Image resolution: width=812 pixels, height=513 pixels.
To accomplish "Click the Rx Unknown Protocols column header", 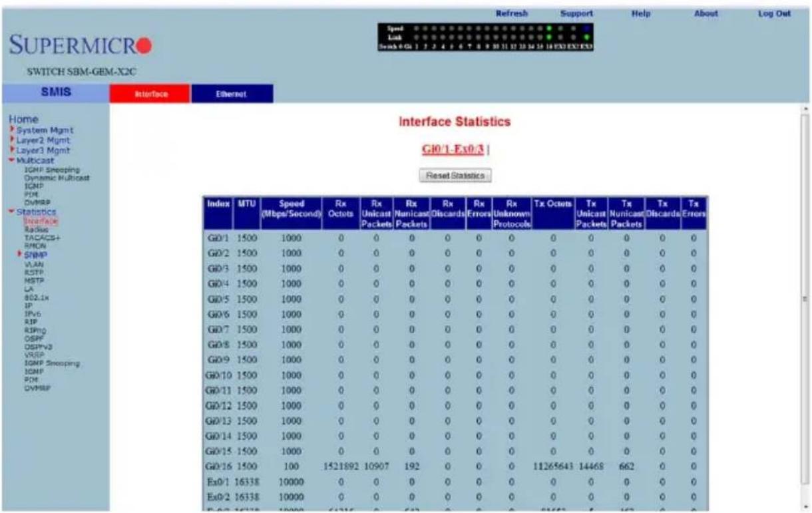I will coord(511,212).
